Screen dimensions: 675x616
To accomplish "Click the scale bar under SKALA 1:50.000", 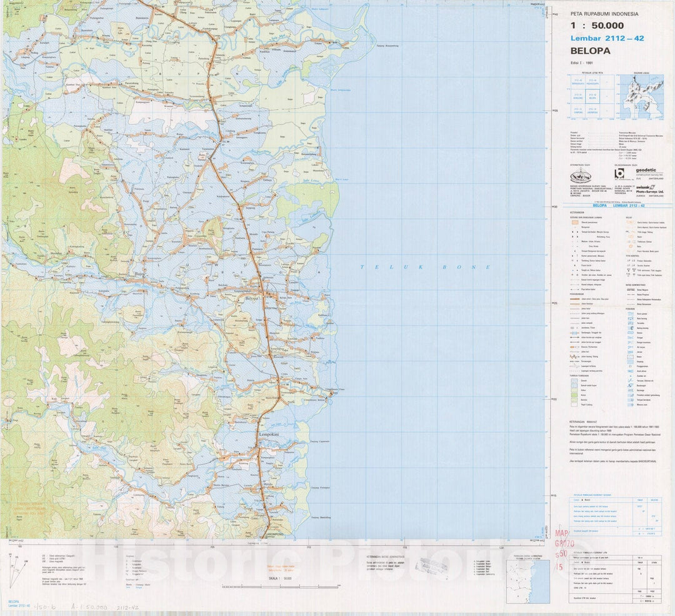I will point(276,587).
